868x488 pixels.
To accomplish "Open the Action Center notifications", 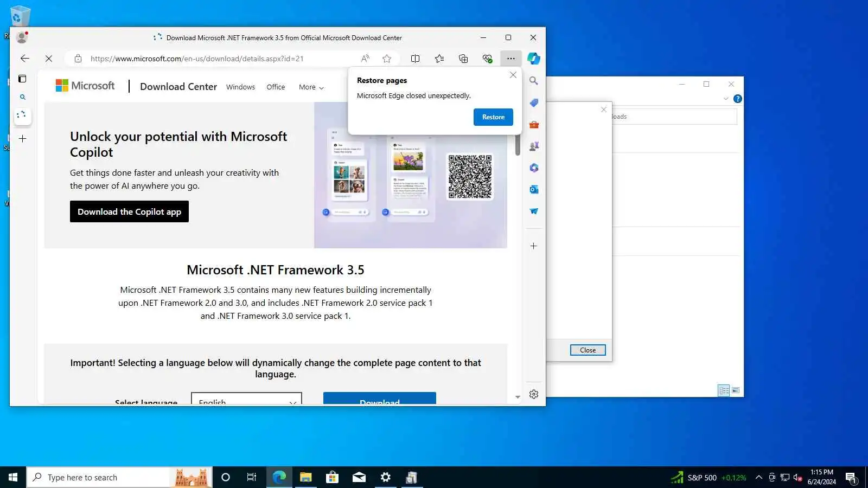I will (x=851, y=477).
